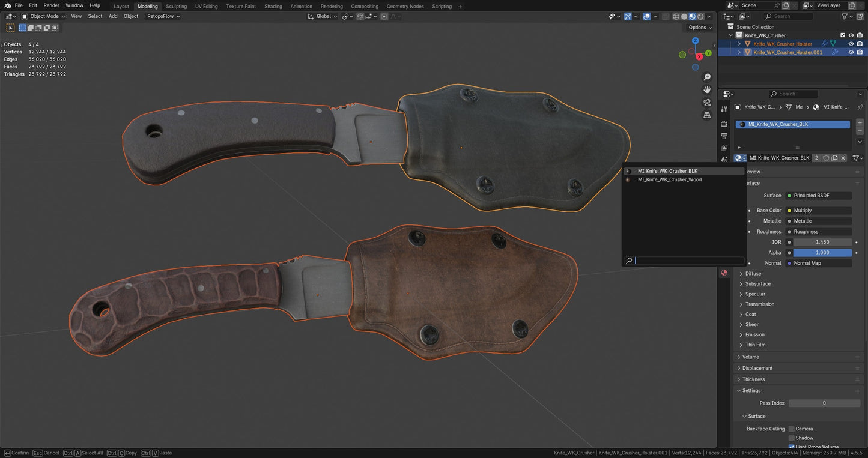Open the Render properties tab icon
The width and height of the screenshot is (868, 458).
click(x=724, y=123)
